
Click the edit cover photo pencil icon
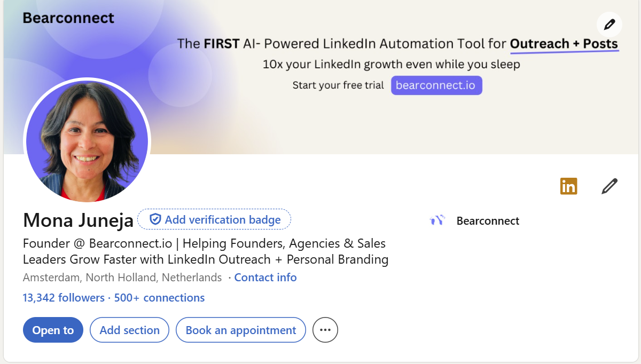(x=609, y=25)
